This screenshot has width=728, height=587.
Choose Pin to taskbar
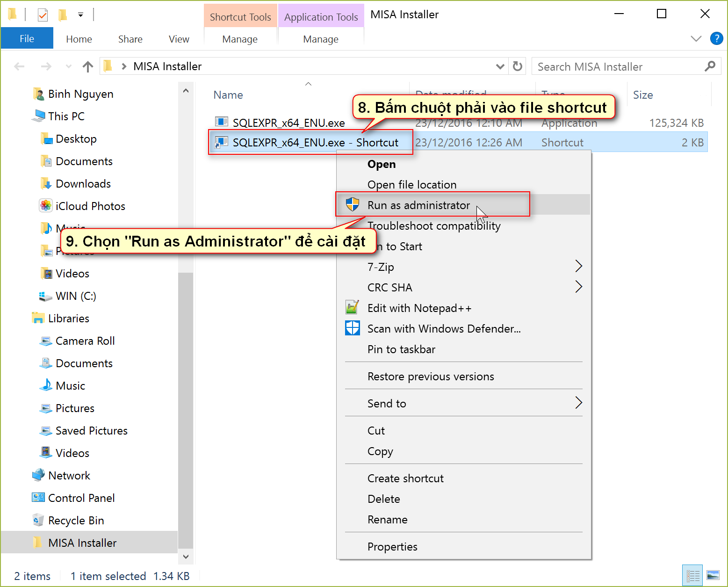[401, 349]
